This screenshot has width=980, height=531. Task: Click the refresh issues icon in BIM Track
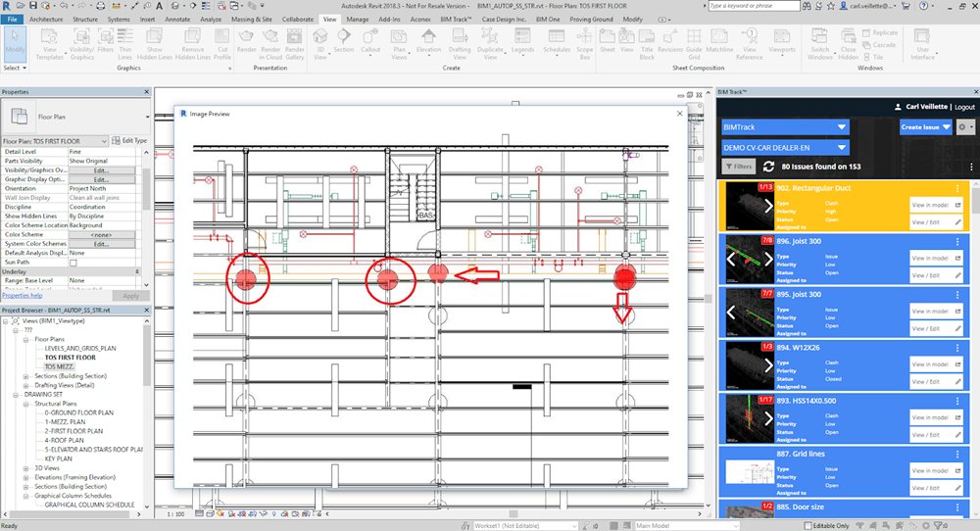click(x=768, y=167)
